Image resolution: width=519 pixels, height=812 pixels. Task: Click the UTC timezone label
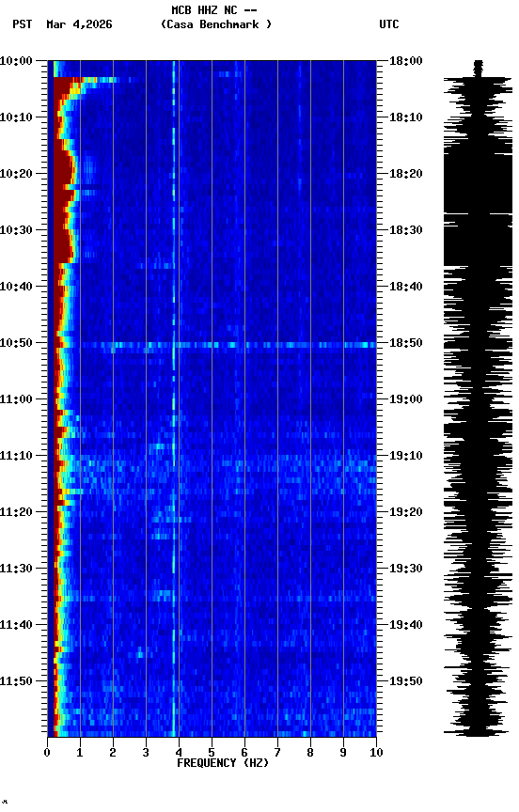tap(389, 24)
